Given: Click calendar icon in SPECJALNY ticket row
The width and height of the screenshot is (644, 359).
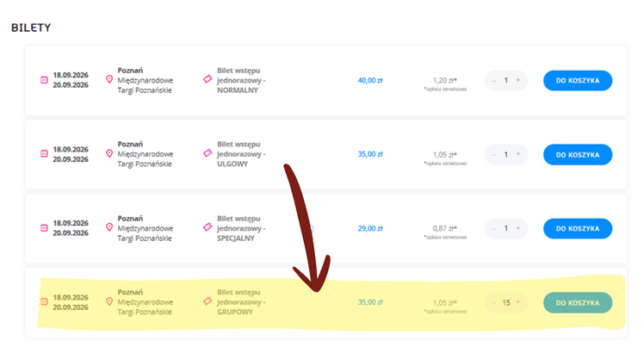Looking at the screenshot, I should [x=44, y=228].
